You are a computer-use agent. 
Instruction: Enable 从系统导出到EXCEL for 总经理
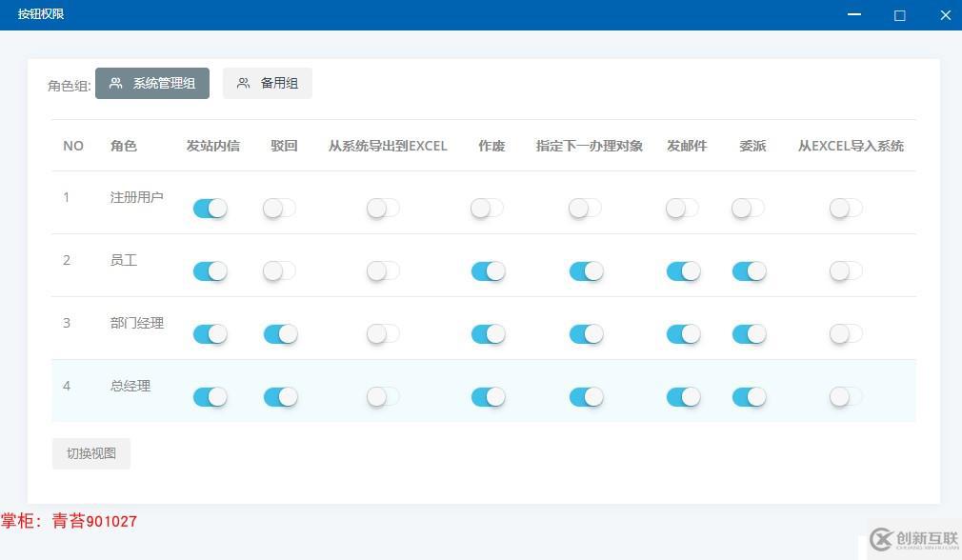(384, 397)
